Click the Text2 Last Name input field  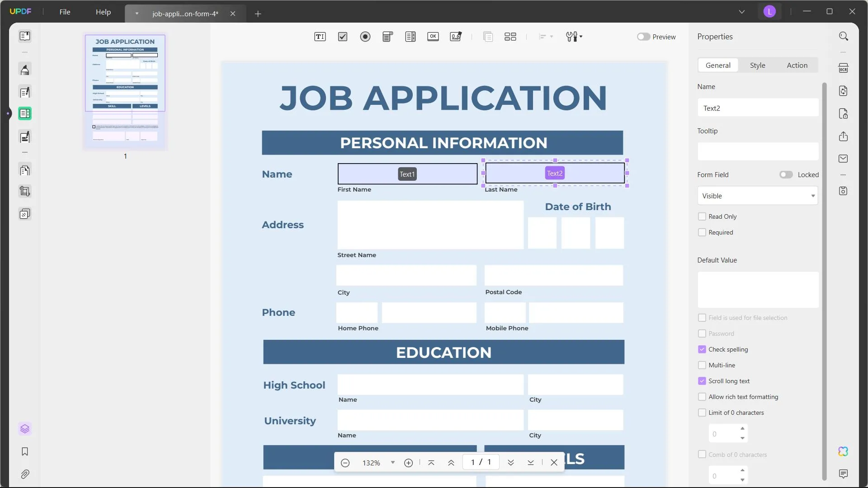click(554, 174)
